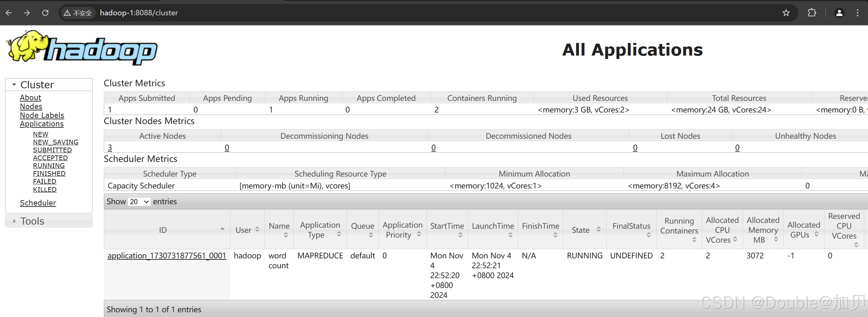Sort table by FinishTime column
This screenshot has height=317, width=868.
(555, 235)
